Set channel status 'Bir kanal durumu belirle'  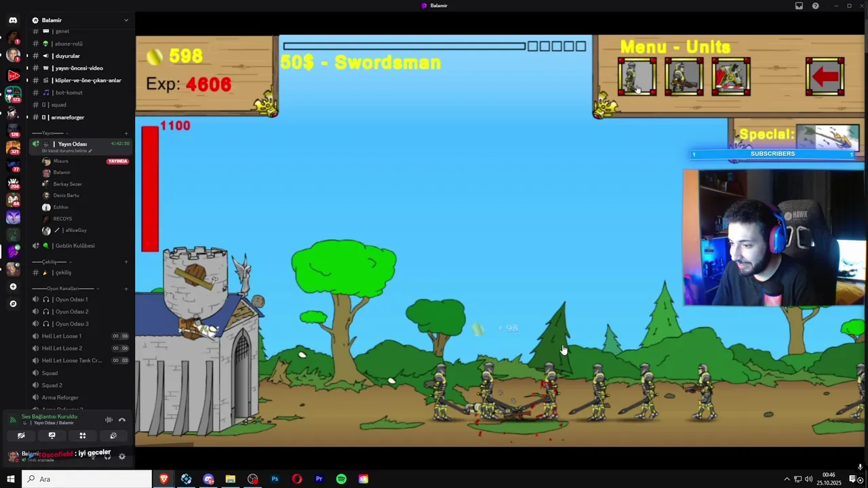point(66,150)
